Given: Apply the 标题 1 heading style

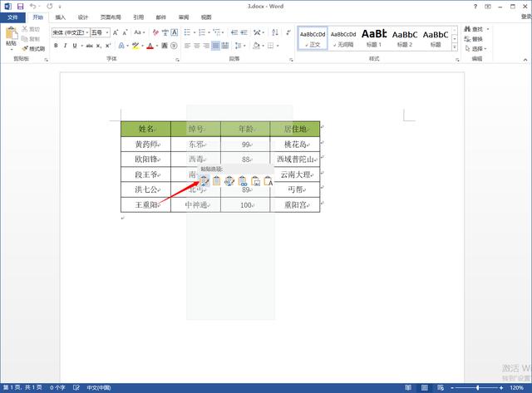Looking at the screenshot, I should [376, 37].
